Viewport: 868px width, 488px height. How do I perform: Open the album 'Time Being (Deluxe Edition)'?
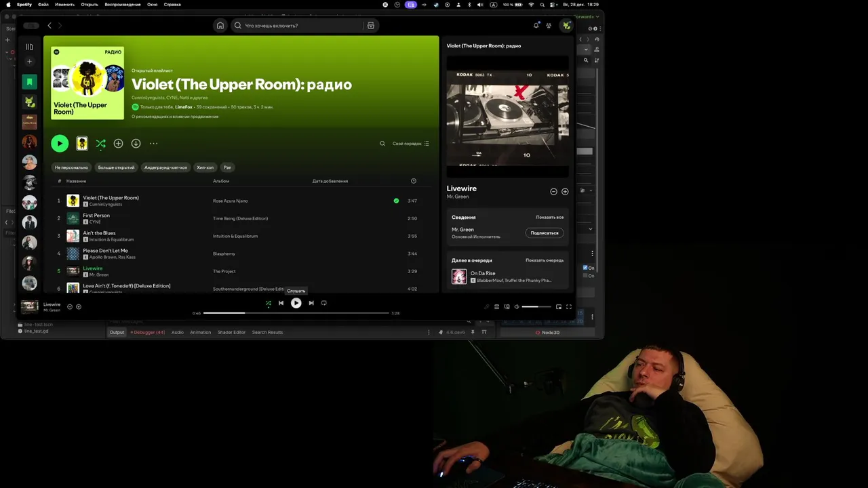pyautogui.click(x=240, y=218)
